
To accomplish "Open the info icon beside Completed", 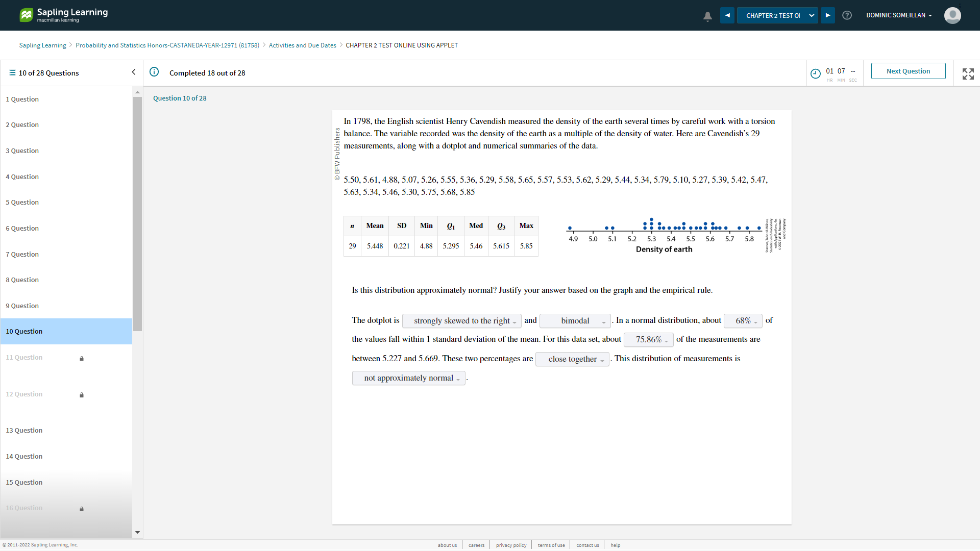I will point(154,72).
